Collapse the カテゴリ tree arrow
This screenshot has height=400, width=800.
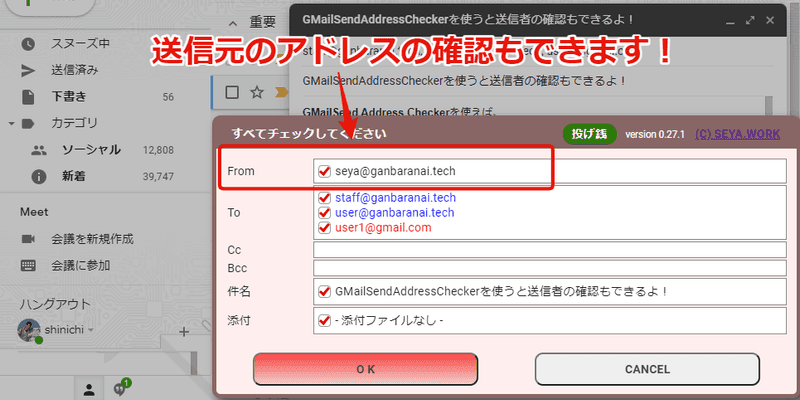point(11,123)
